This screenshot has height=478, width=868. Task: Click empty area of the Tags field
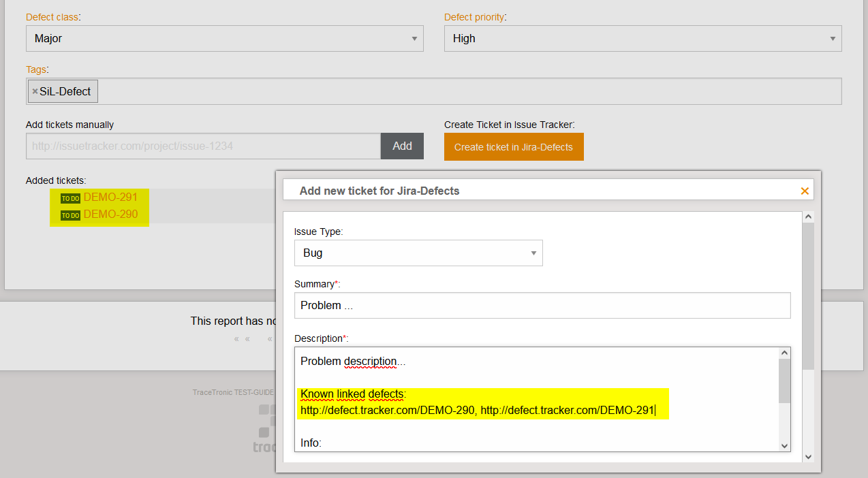(469, 92)
